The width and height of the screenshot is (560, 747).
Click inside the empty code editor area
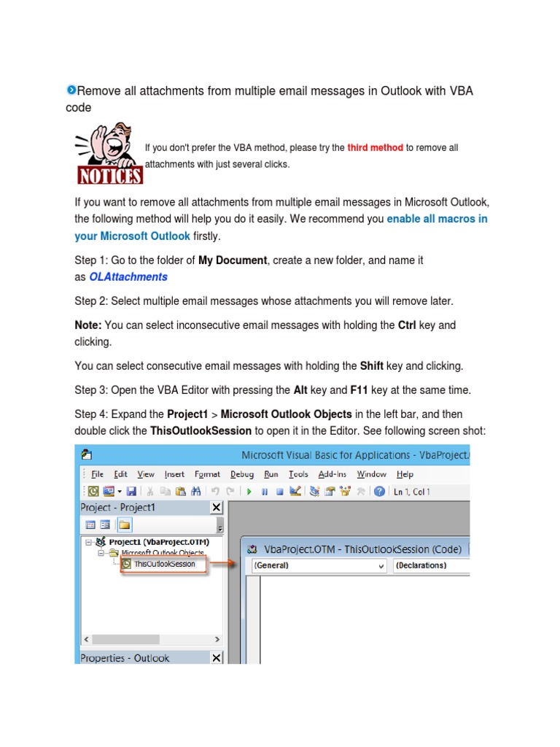[365, 619]
